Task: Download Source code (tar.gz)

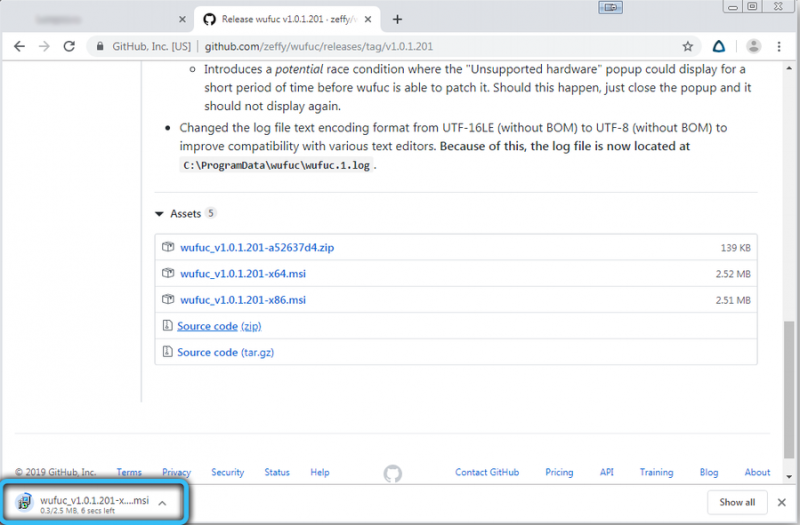Action: 226,352
